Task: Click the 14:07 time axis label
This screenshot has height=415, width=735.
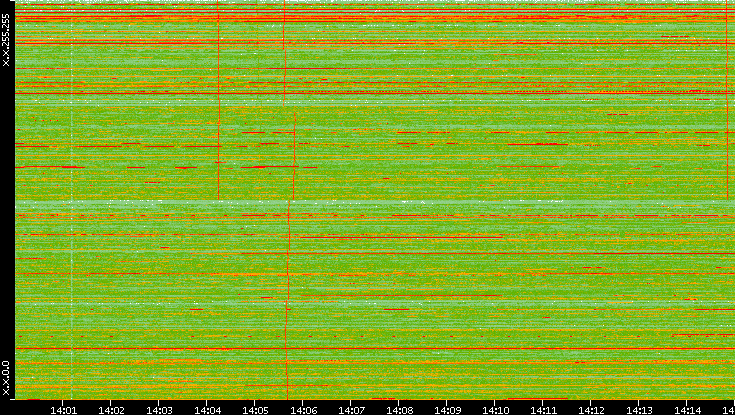Action: pyautogui.click(x=351, y=410)
